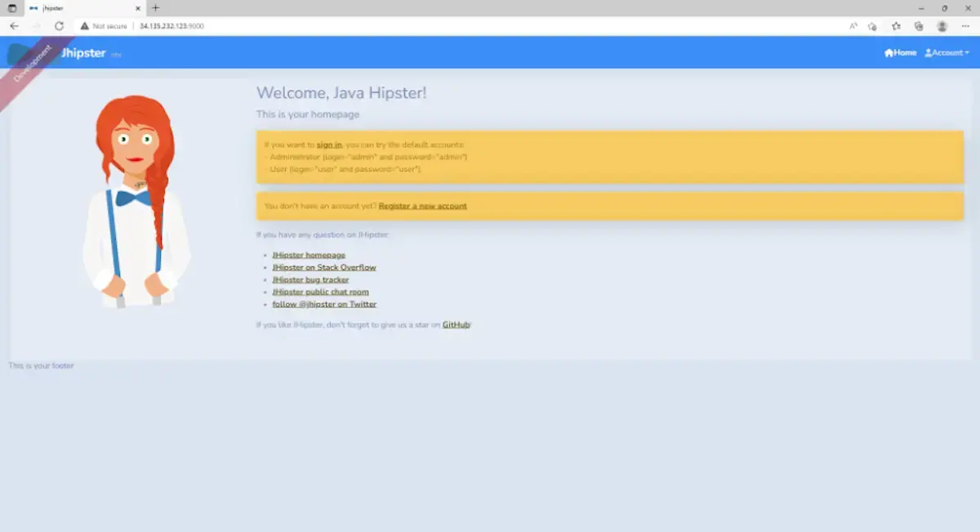Click the browser forward arrow
Viewport: 980px width, 532px height.
(36, 26)
